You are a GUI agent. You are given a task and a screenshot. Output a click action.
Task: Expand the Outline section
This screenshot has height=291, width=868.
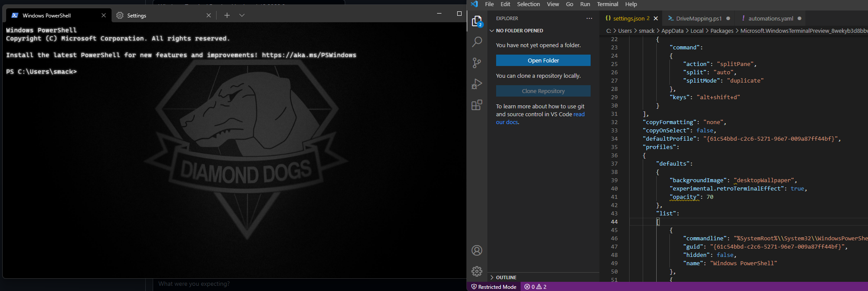(543, 277)
